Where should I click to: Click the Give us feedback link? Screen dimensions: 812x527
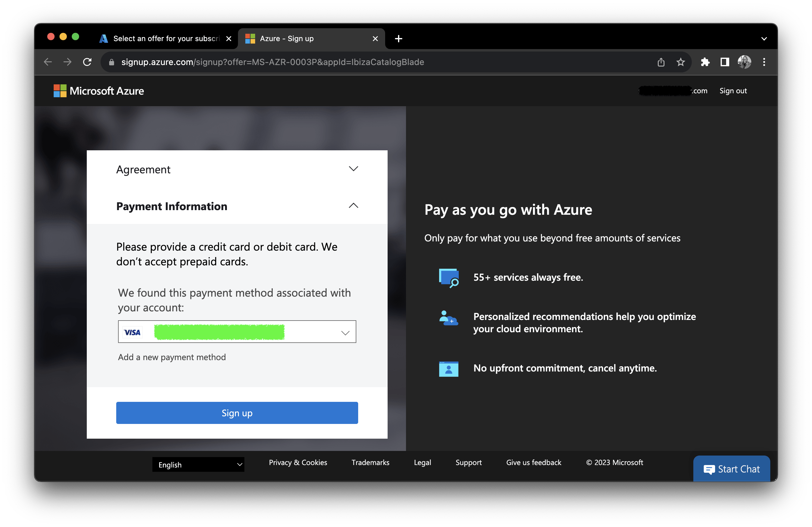click(533, 463)
